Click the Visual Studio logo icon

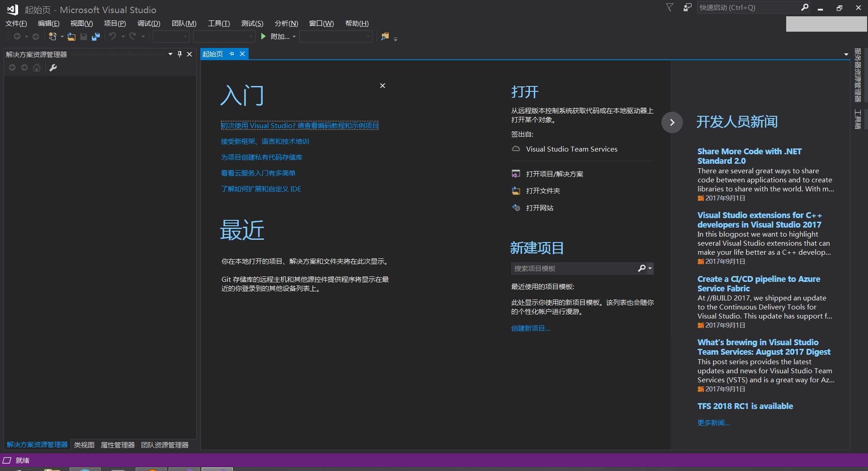pyautogui.click(x=12, y=10)
